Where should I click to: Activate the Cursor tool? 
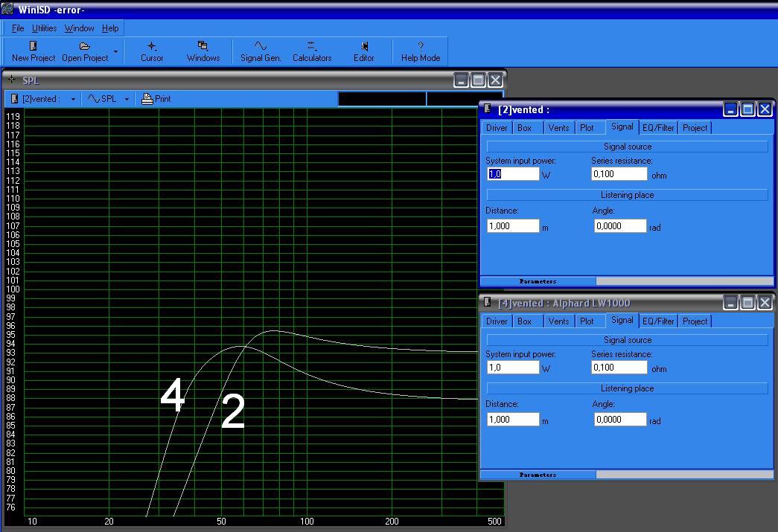point(152,51)
